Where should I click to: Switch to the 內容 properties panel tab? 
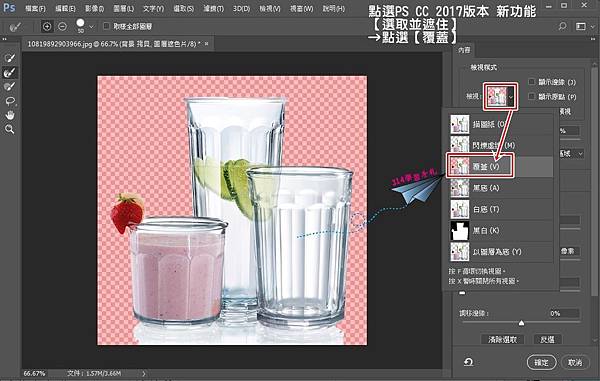point(464,50)
